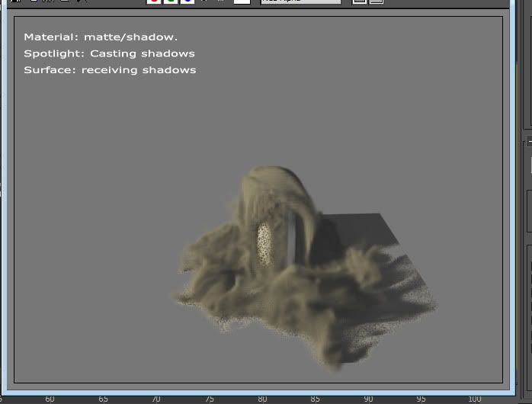Enable the Display Alpha Channel icon

[x=204, y=2]
